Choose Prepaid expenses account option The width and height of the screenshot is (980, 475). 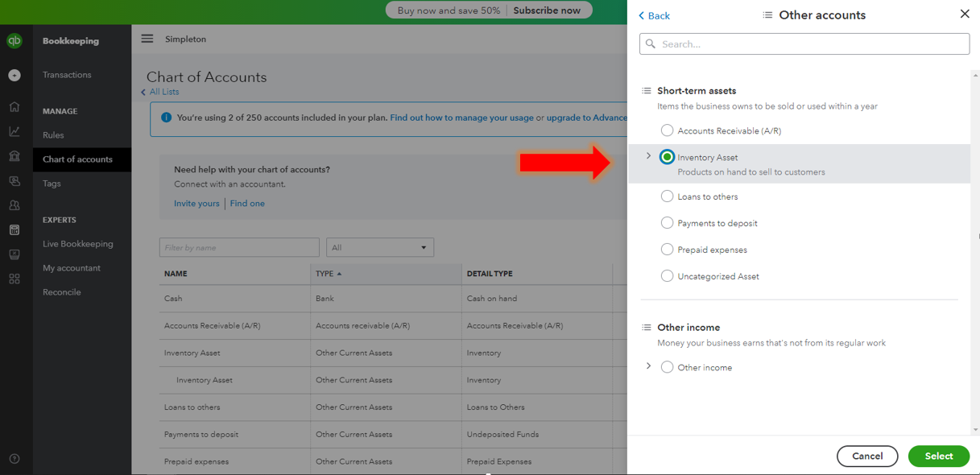point(667,250)
